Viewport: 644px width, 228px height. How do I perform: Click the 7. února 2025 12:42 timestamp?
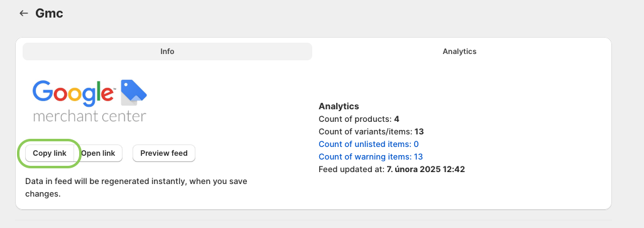coord(426,169)
